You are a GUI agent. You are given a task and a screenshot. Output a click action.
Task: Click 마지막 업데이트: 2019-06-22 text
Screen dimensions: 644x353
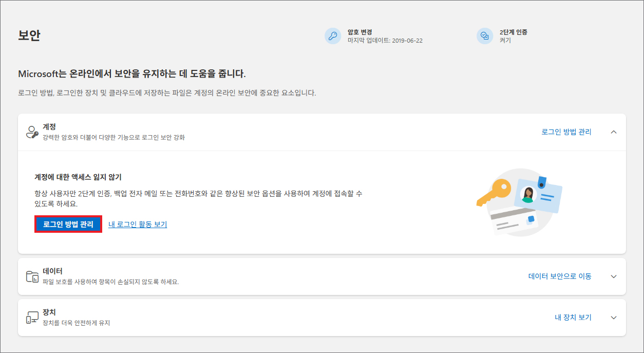click(385, 40)
